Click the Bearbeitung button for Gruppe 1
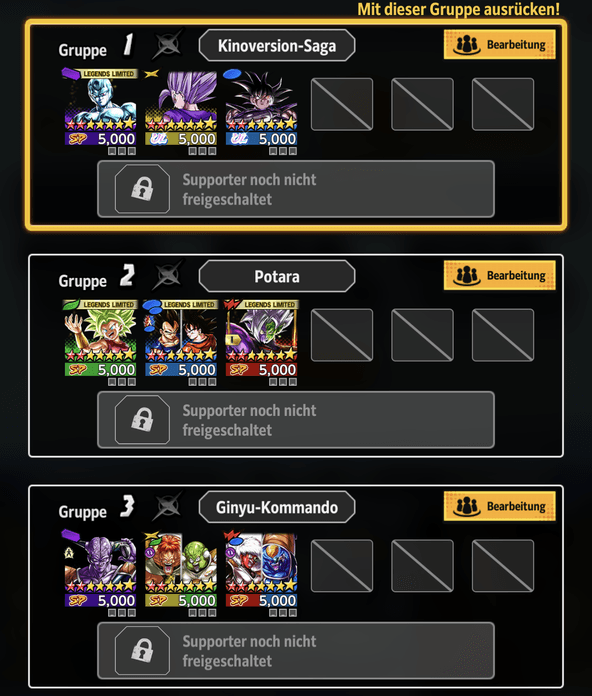 pos(499,44)
